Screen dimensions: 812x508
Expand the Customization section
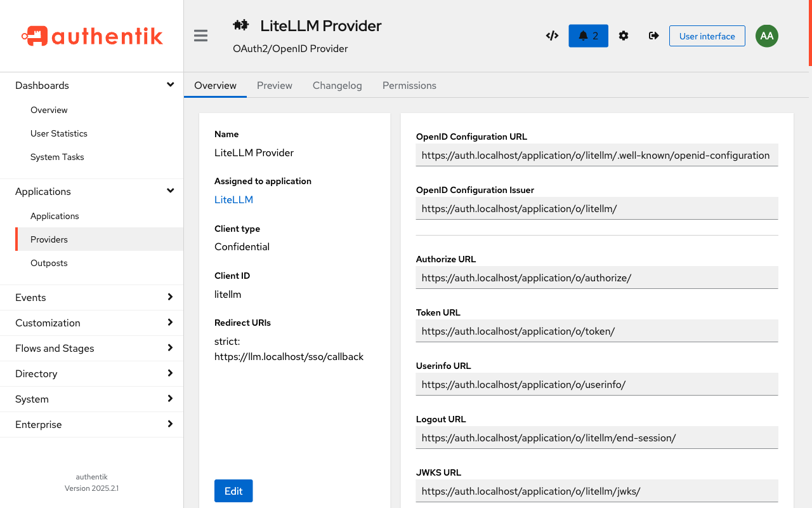coord(92,323)
